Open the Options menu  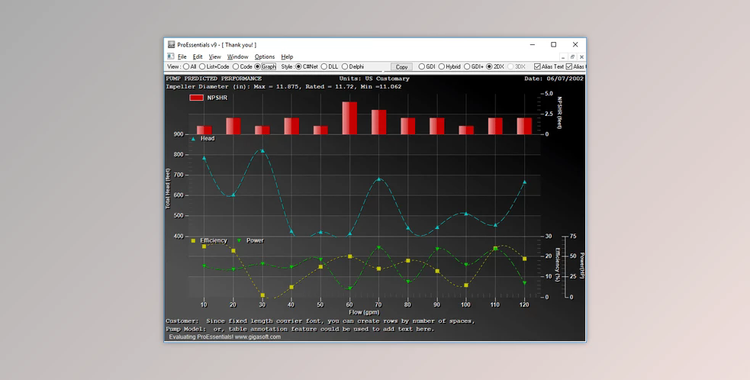point(265,56)
